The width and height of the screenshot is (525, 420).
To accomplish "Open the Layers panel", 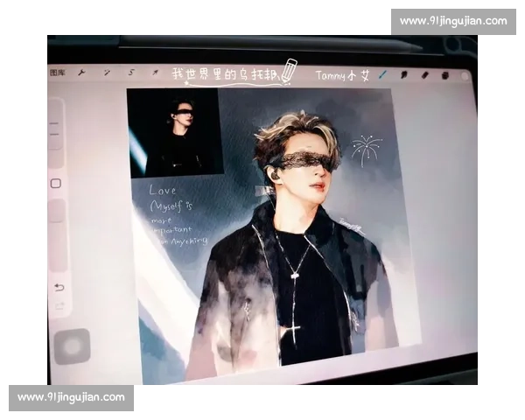I will point(445,76).
